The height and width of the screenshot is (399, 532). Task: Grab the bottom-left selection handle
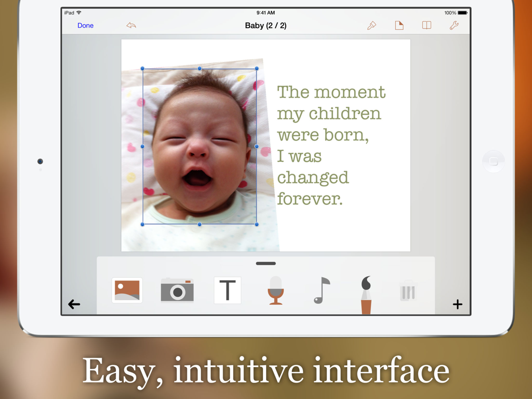pos(143,224)
